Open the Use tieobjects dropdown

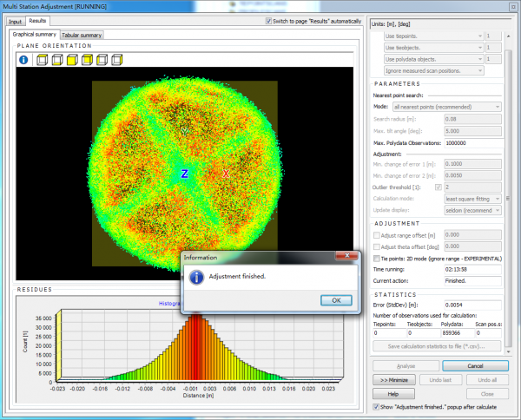point(434,48)
